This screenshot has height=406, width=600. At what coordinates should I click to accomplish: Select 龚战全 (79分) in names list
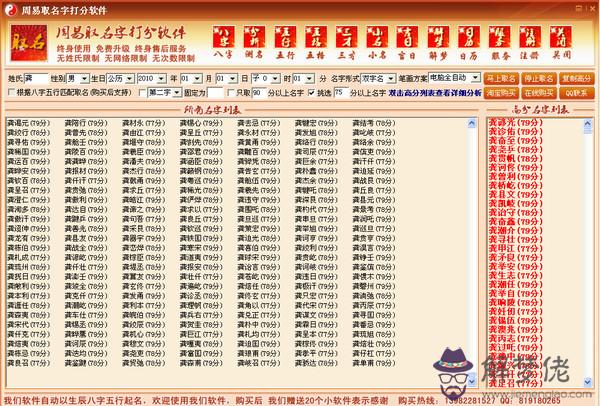[86, 248]
